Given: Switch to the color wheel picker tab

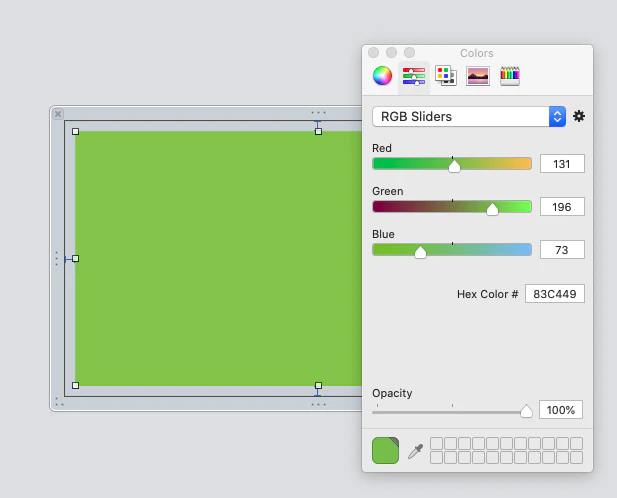Looking at the screenshot, I should point(382,76).
